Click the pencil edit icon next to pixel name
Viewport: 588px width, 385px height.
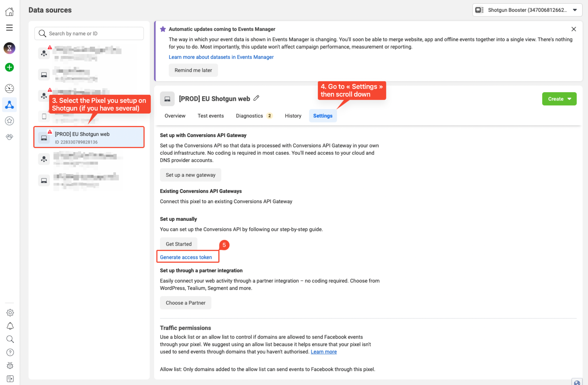(x=256, y=98)
